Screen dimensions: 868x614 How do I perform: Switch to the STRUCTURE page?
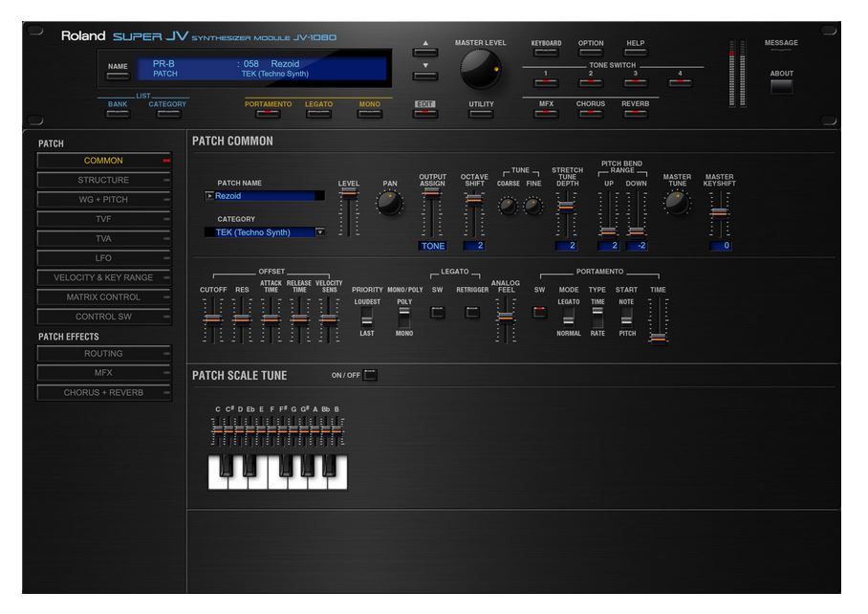coord(104,180)
